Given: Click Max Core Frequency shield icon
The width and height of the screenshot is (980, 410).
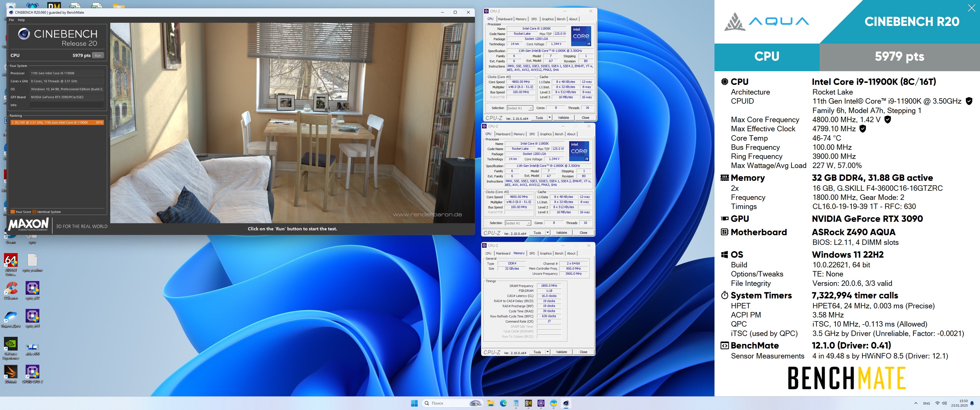Looking at the screenshot, I should [887, 119].
